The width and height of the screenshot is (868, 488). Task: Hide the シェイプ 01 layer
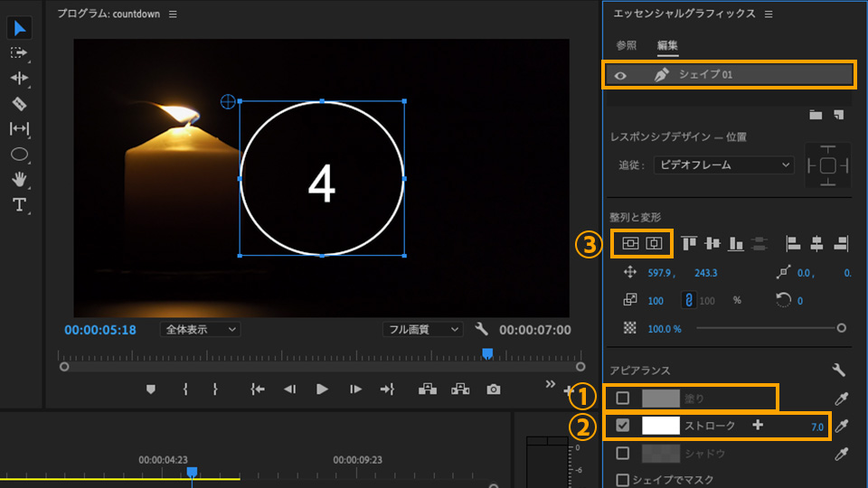(x=620, y=75)
